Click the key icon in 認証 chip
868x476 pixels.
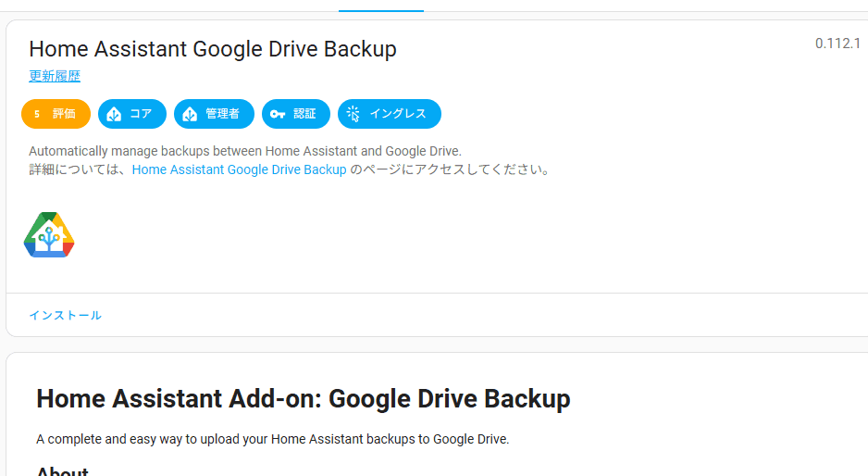pos(278,114)
